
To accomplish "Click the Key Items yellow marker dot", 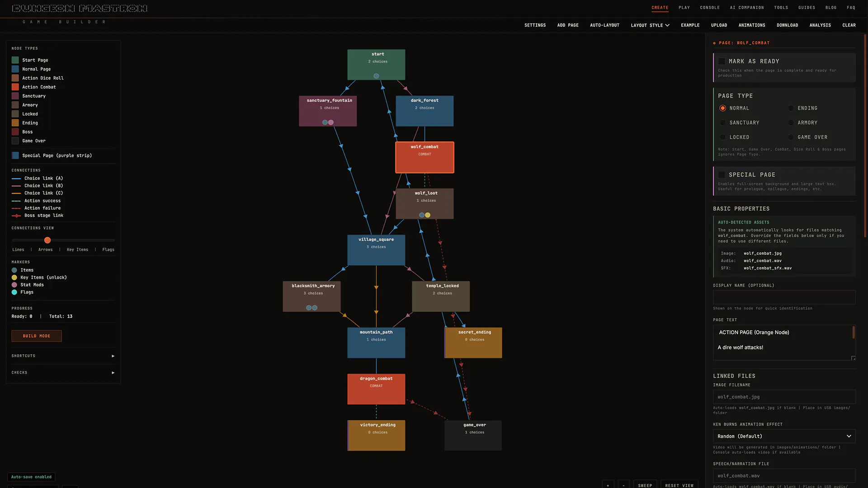I will coord(14,277).
